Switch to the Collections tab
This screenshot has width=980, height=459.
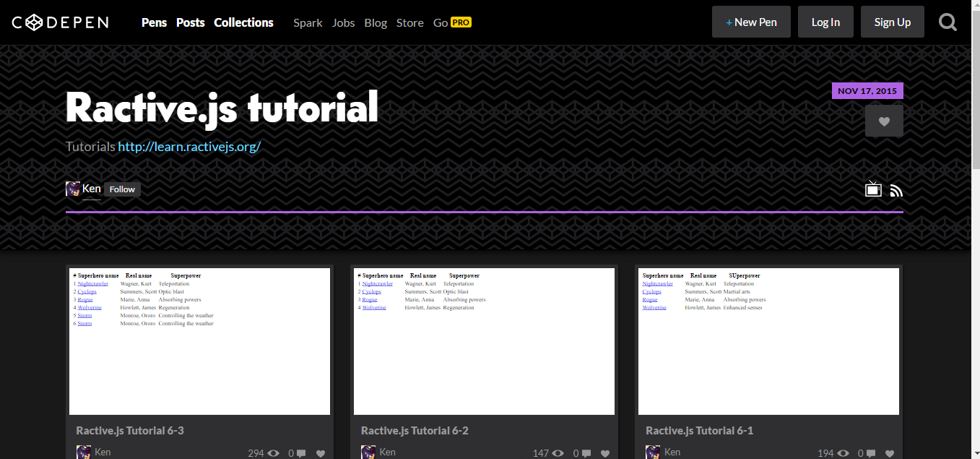pos(243,22)
